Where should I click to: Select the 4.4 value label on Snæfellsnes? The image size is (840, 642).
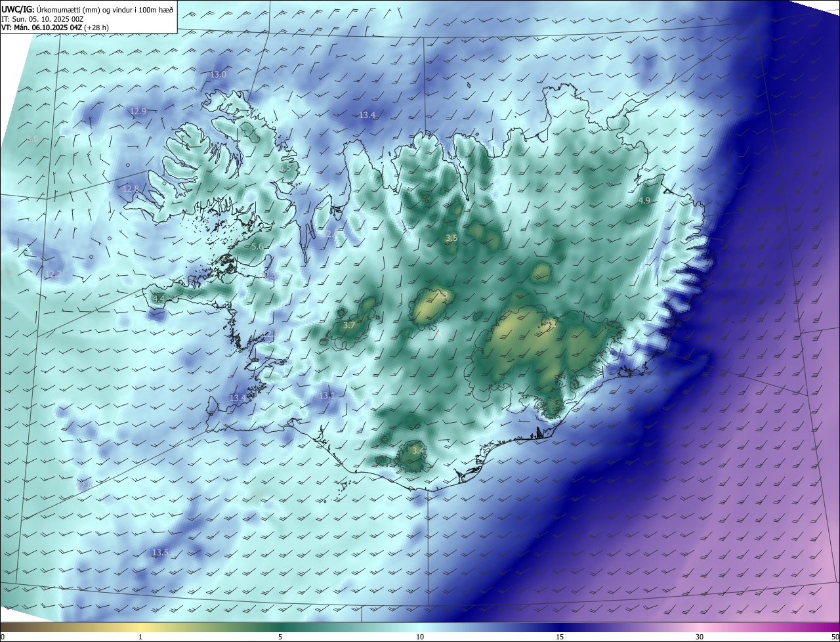tap(158, 299)
